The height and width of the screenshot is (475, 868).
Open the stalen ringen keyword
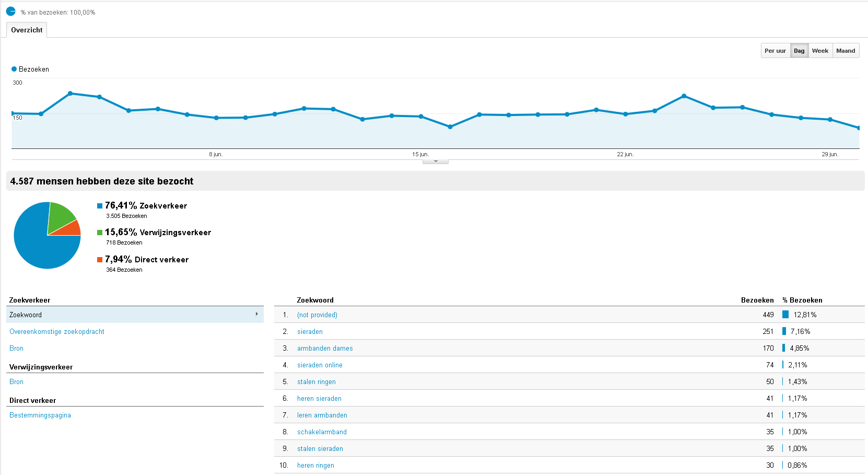pyautogui.click(x=316, y=381)
